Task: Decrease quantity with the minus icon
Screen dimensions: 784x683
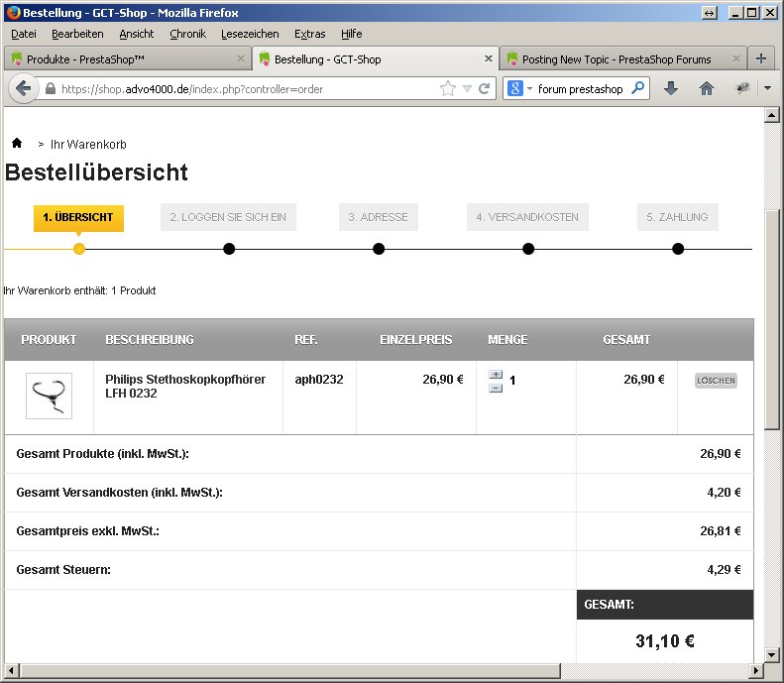Action: pyautogui.click(x=496, y=389)
